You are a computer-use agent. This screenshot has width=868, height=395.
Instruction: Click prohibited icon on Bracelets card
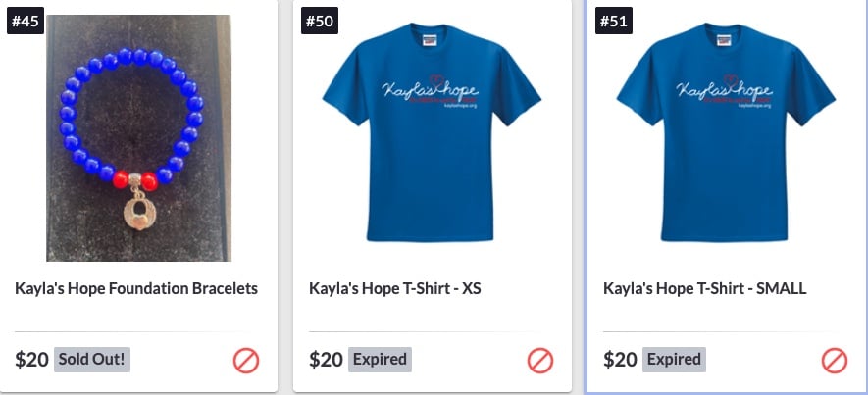pos(246,362)
